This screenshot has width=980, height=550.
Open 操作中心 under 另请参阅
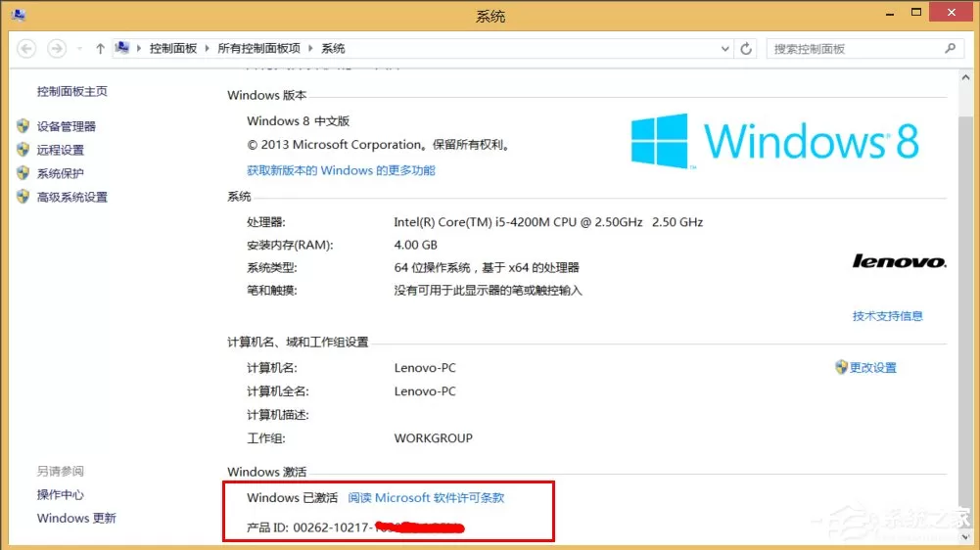click(x=60, y=494)
